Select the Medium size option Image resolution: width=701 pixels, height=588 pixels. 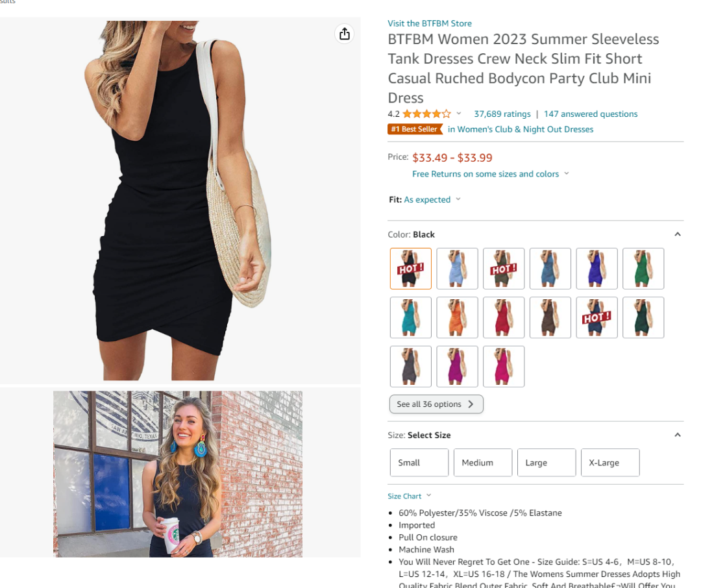pyautogui.click(x=483, y=462)
